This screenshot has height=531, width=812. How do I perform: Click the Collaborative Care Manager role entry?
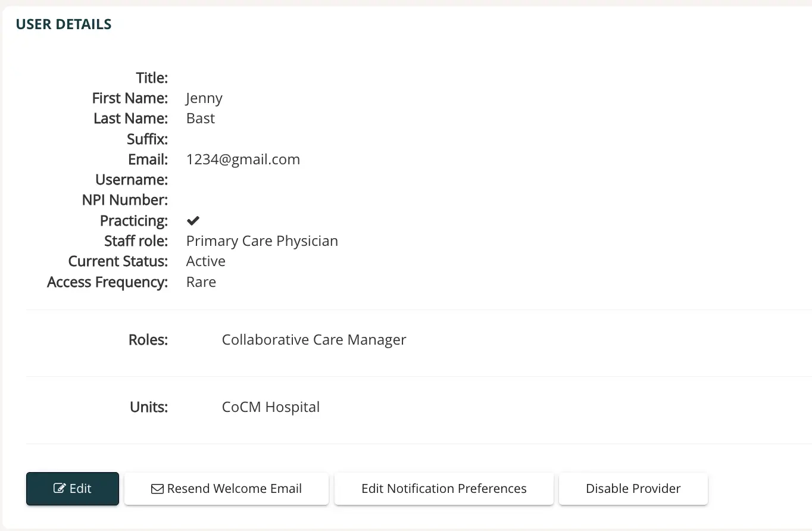(314, 339)
